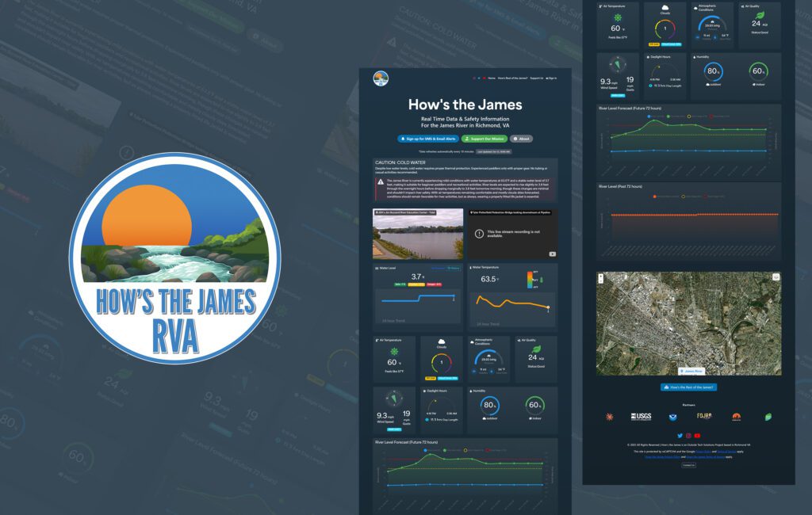Viewport: 812px width, 515px height.
Task: Select the James River map marker label
Action: [x=691, y=370]
